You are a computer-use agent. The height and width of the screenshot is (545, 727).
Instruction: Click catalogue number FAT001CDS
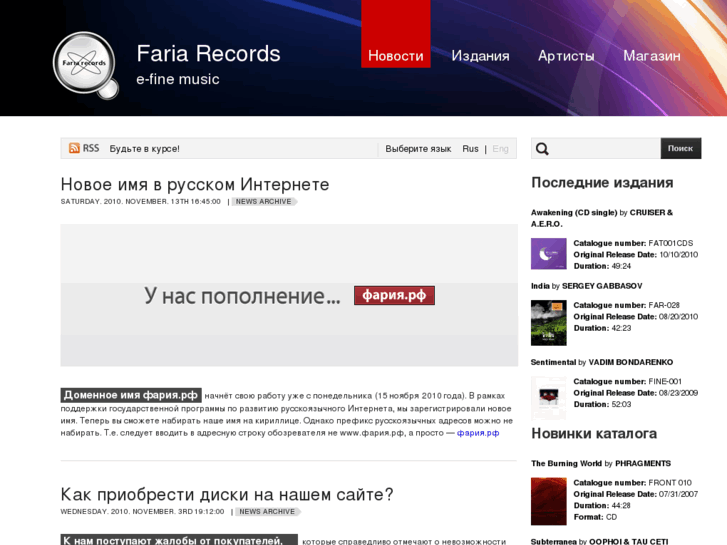click(x=670, y=243)
